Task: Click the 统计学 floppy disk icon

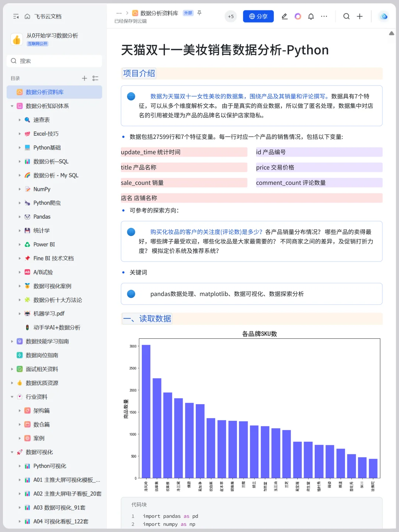Action: (x=27, y=231)
